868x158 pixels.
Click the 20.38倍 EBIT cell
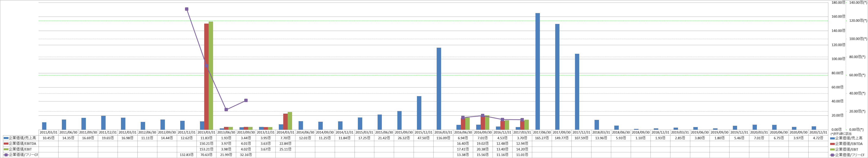pyautogui.click(x=483, y=149)
